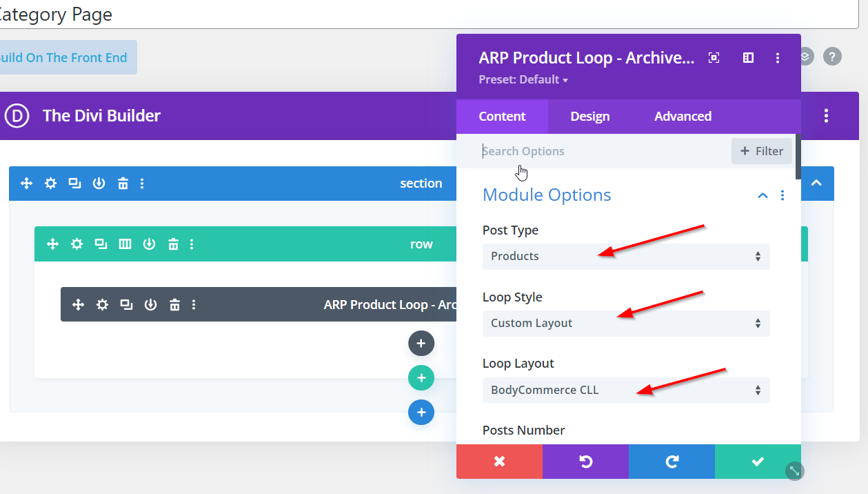
Task: Save module changes with green checkmark
Action: click(x=757, y=462)
